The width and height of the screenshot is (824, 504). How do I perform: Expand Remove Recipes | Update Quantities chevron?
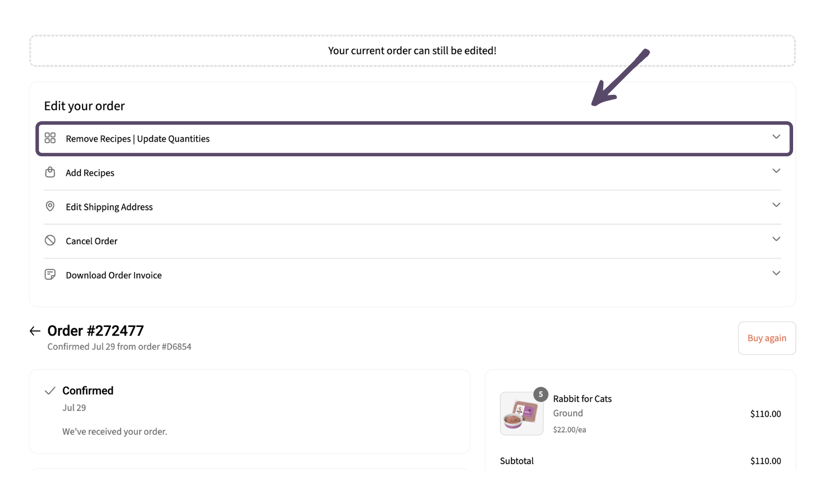(776, 137)
